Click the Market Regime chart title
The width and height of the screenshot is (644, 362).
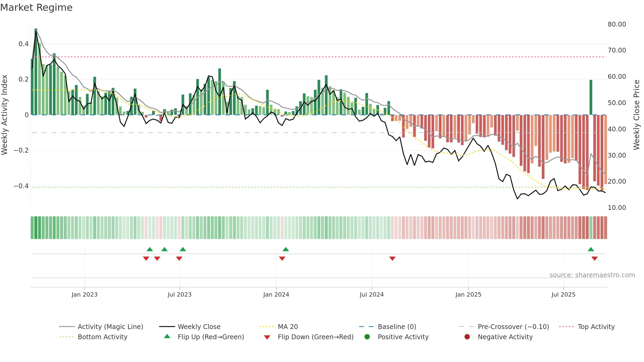(36, 8)
